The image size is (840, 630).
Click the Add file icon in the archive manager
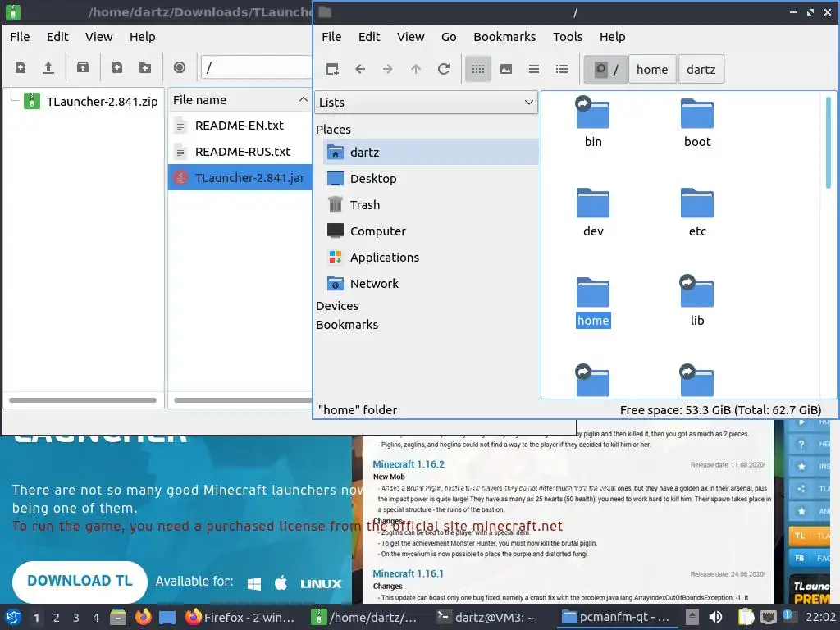point(116,67)
